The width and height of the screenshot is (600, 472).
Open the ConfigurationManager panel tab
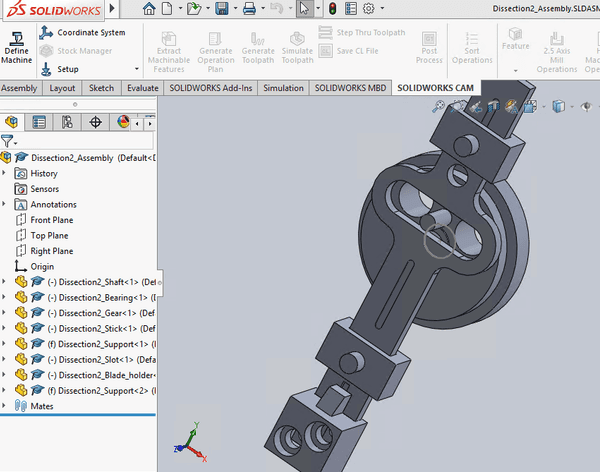pyautogui.click(x=67, y=123)
